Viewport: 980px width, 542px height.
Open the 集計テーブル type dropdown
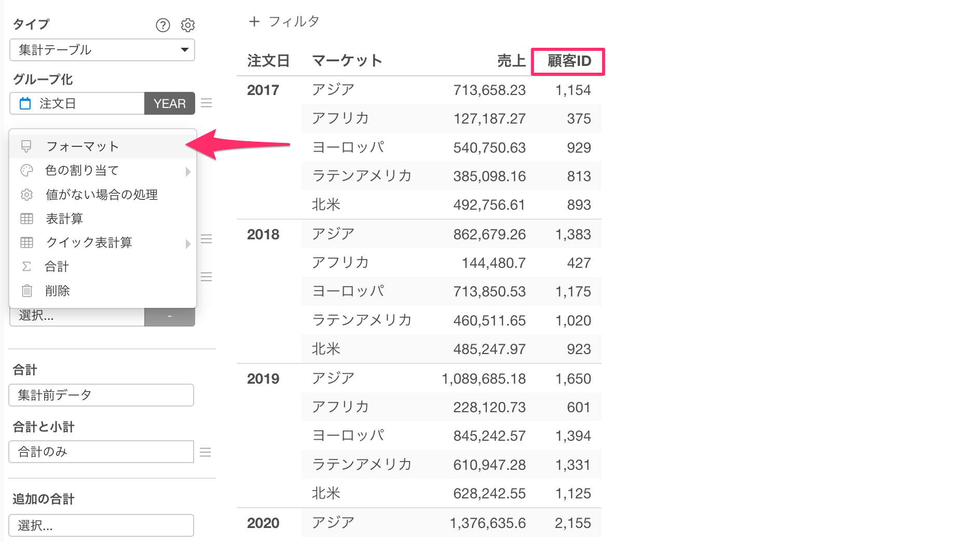point(102,50)
